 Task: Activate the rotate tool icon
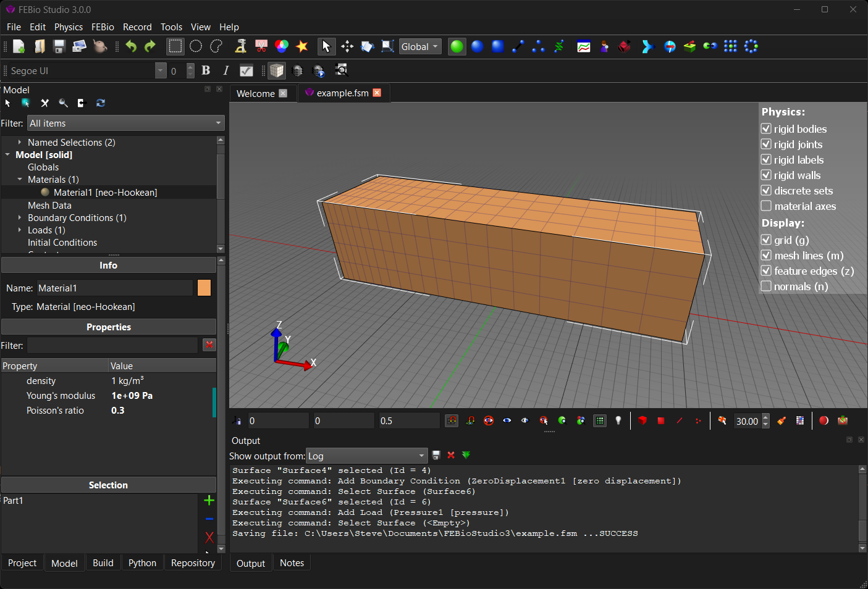click(368, 46)
